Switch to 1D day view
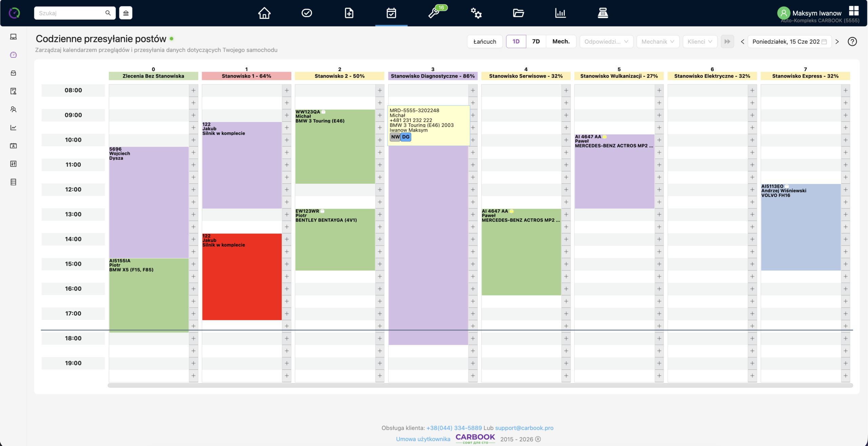 [516, 42]
